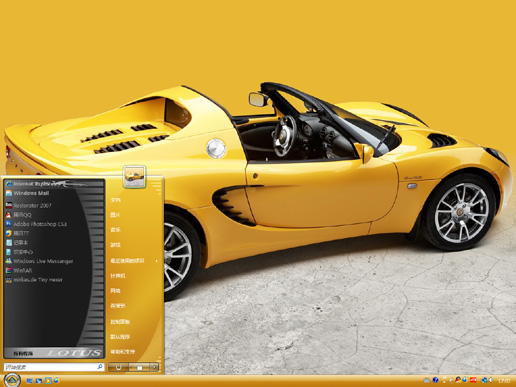The height and width of the screenshot is (387, 516).
Task: Click the Lotus Start orb
Action: click(12, 380)
